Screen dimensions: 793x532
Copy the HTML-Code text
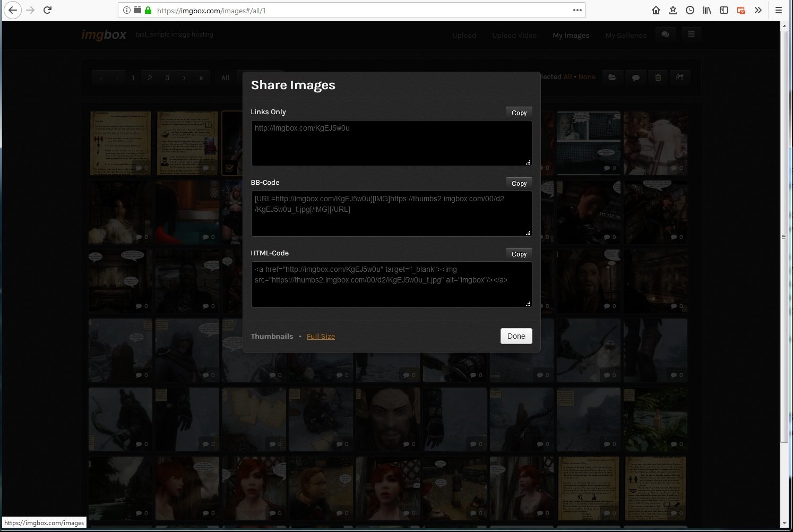[519, 254]
